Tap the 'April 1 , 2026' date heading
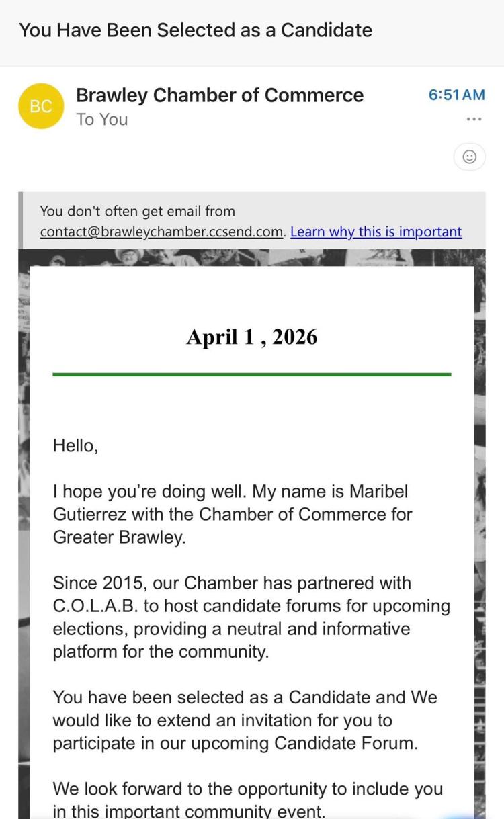The width and height of the screenshot is (504, 819). pyautogui.click(x=252, y=337)
